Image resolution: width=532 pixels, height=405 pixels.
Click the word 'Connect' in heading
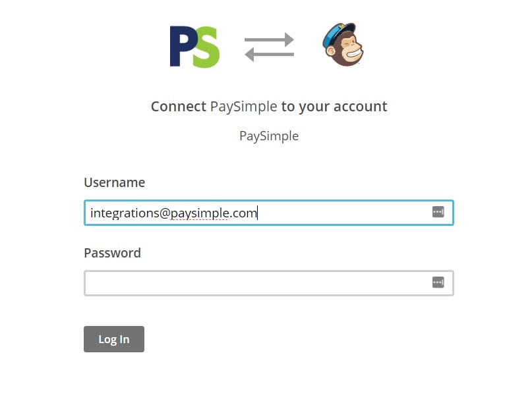tap(179, 107)
